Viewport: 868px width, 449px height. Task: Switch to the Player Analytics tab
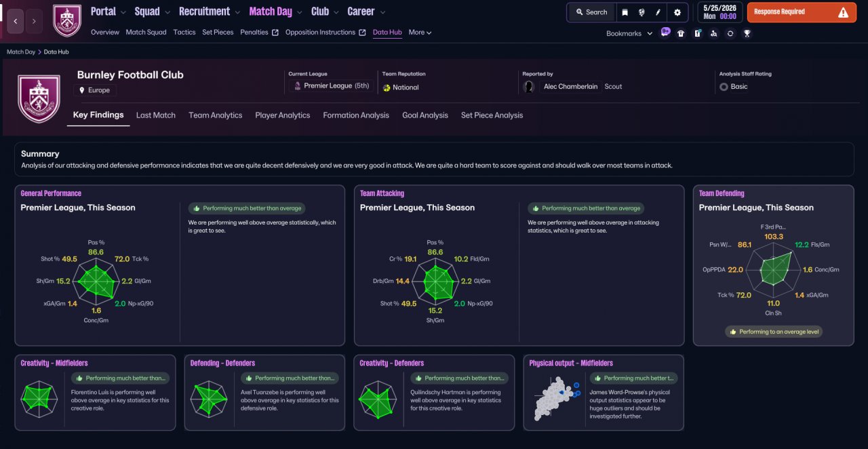283,115
